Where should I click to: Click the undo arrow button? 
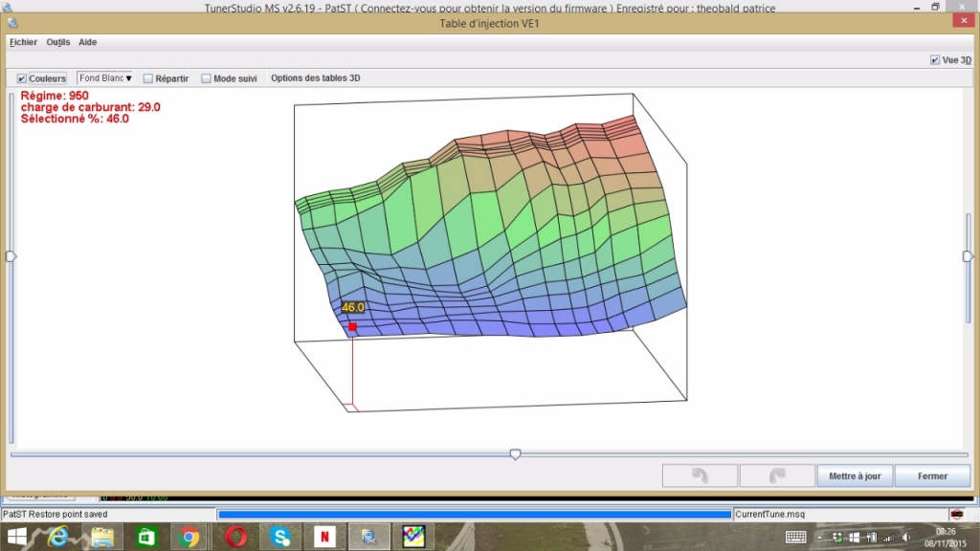click(700, 476)
